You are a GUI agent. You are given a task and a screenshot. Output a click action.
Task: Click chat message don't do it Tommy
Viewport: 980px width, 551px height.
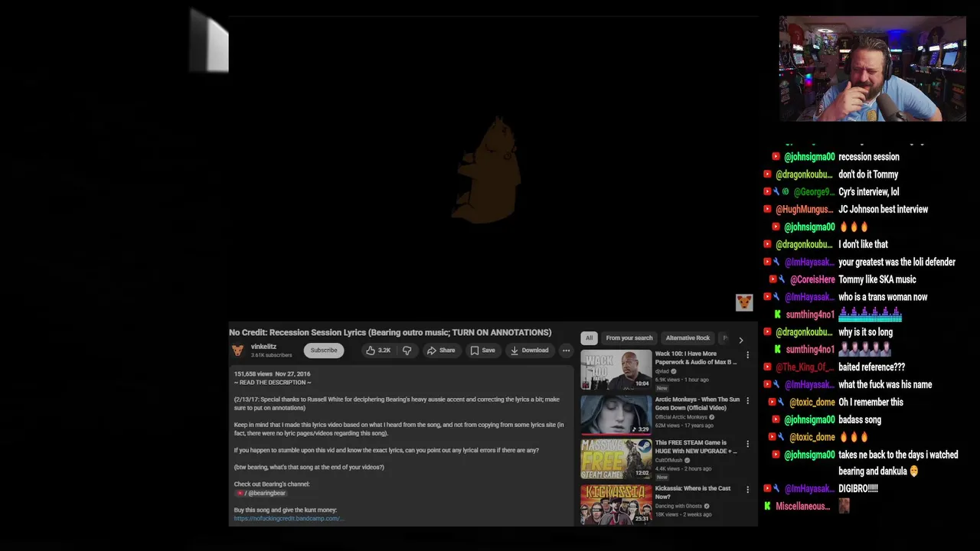868,174
